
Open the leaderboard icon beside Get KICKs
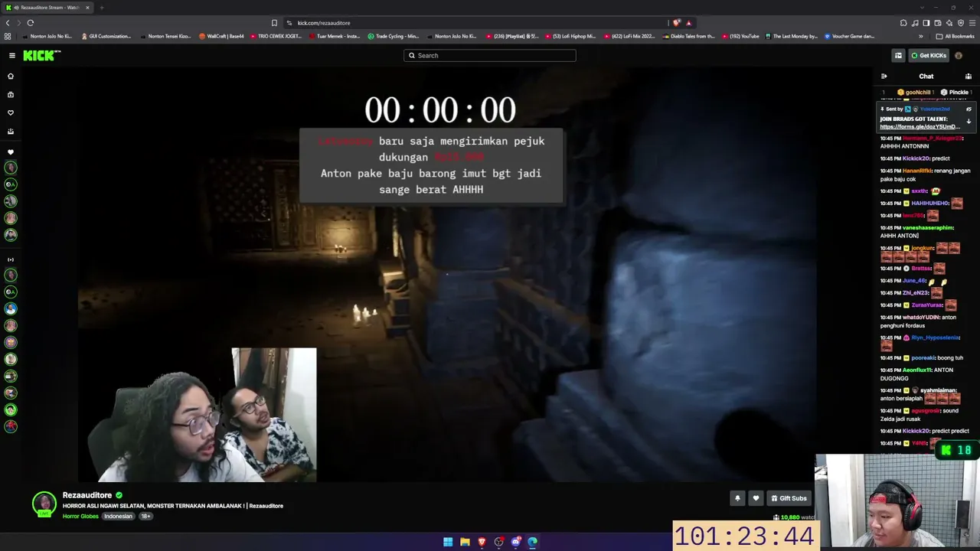tap(898, 55)
